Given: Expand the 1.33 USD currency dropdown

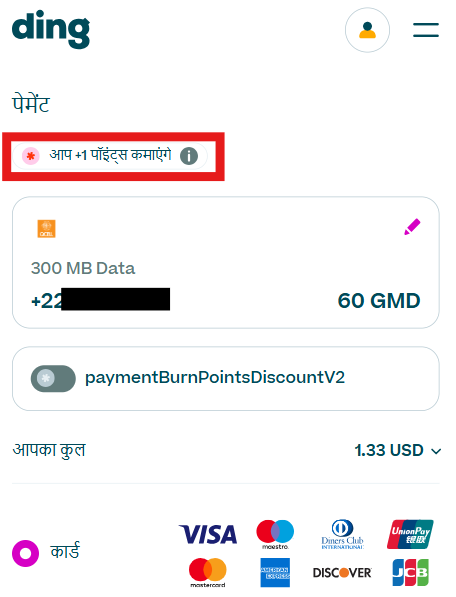Looking at the screenshot, I should click(x=398, y=450).
